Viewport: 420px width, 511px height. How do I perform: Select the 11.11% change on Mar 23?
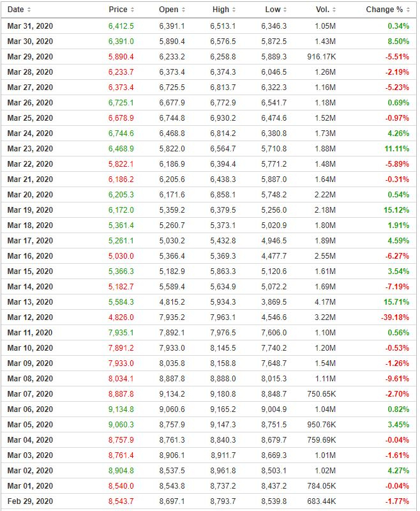pos(396,149)
